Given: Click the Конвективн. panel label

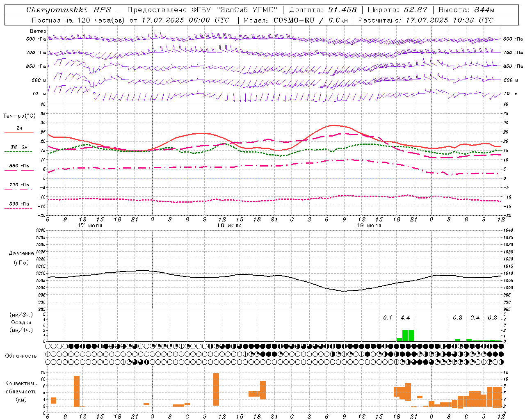Looking at the screenshot, I should [21, 383].
